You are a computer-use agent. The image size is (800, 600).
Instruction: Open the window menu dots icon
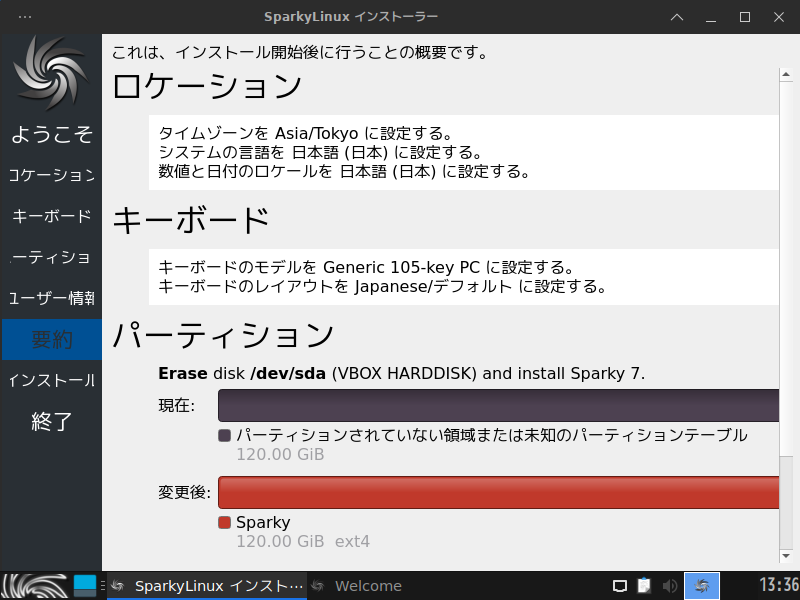tap(24, 17)
